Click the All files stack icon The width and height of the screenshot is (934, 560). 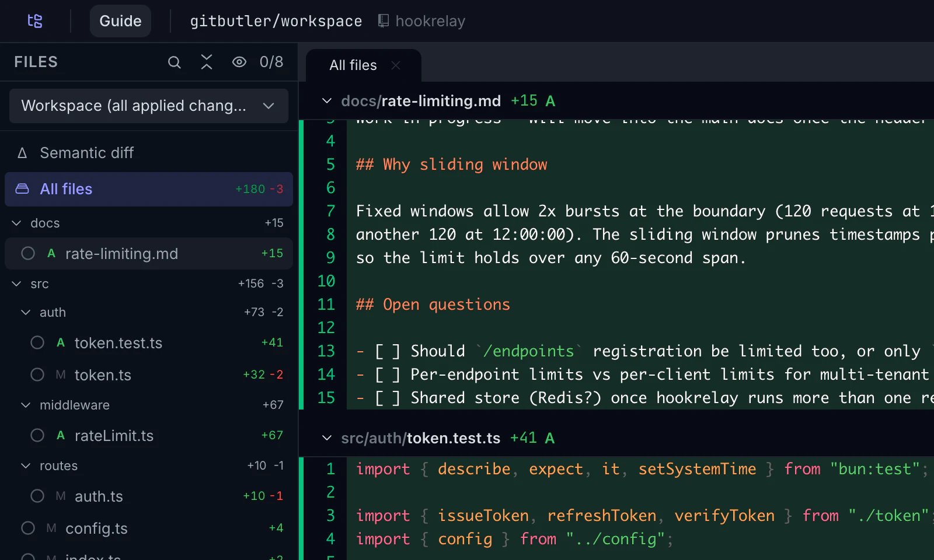coord(22,189)
